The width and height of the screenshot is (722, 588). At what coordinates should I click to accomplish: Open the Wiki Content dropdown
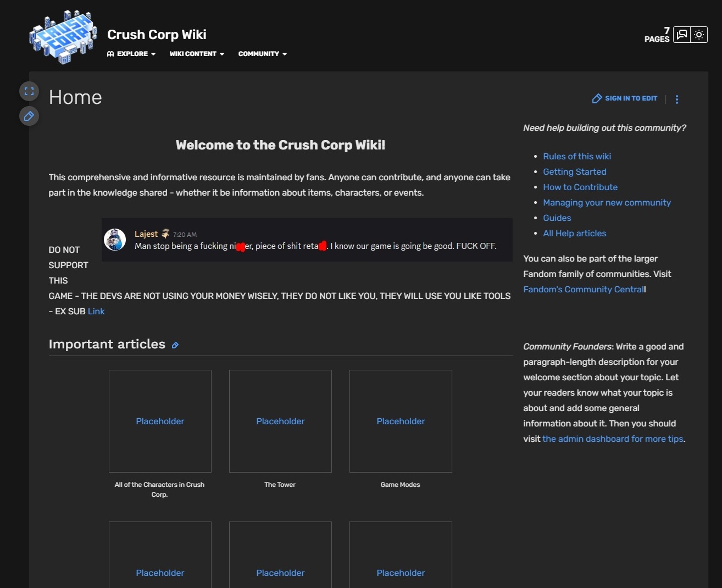[x=197, y=54]
